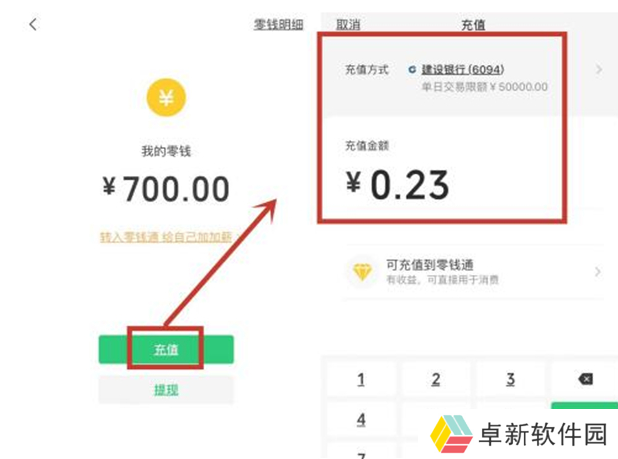Screen dimensions: 618x459
Task: Tap the back arrow icon
Action: pyautogui.click(x=33, y=24)
